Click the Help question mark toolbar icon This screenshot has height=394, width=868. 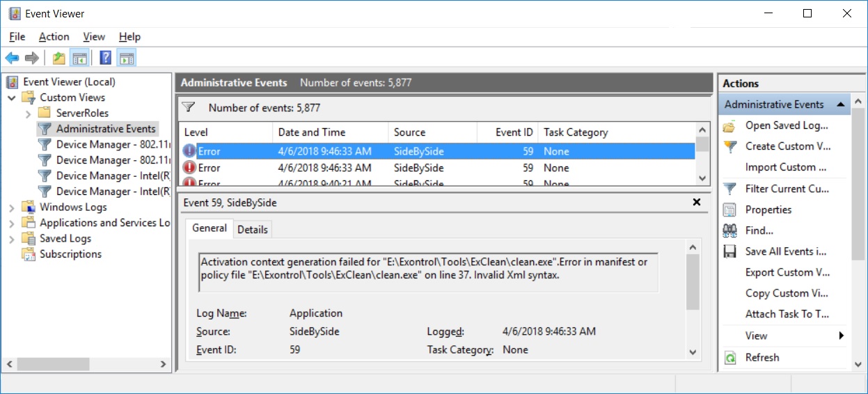coord(105,58)
